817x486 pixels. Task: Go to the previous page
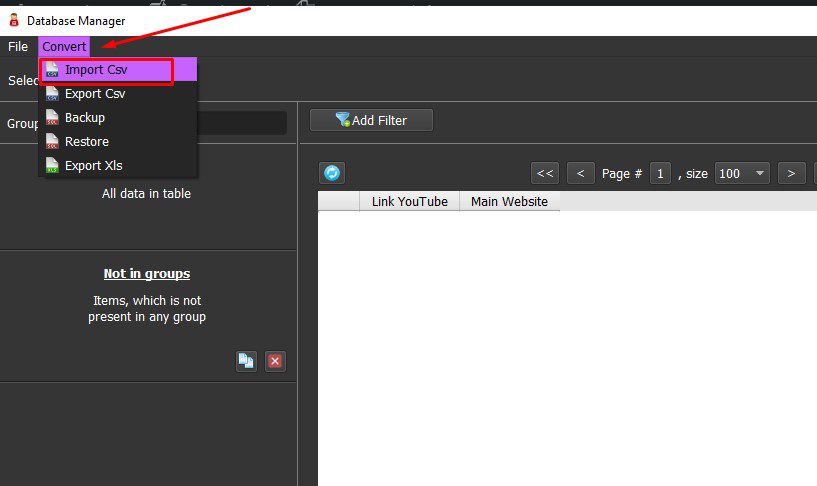pos(581,173)
